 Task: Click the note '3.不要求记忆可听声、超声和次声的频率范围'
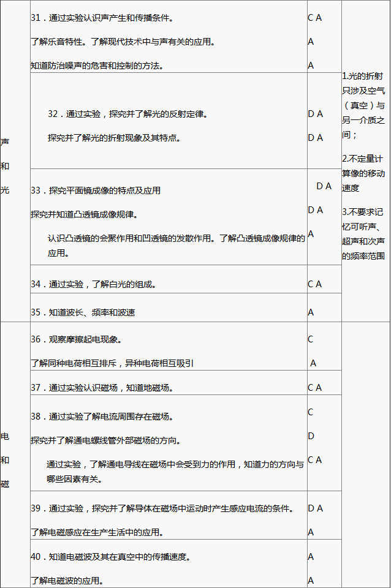[x=363, y=234]
